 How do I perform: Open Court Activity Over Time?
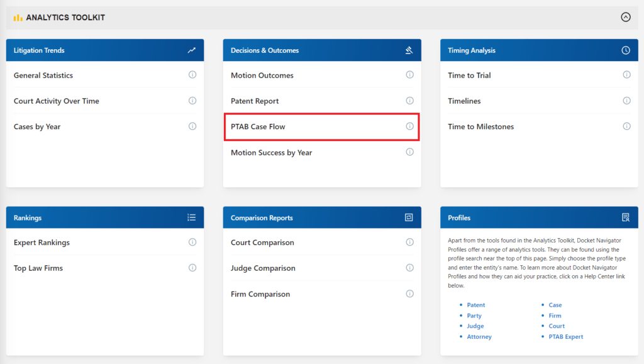(56, 101)
